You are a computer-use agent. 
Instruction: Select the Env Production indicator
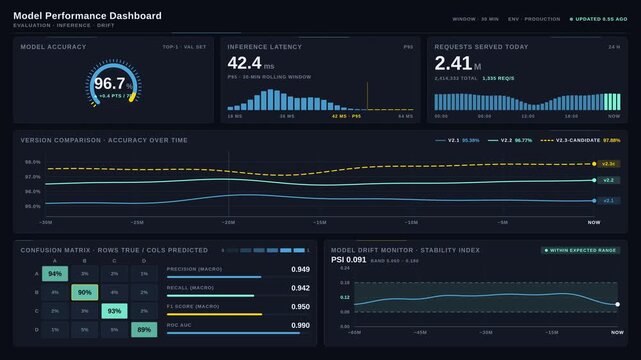534,19
